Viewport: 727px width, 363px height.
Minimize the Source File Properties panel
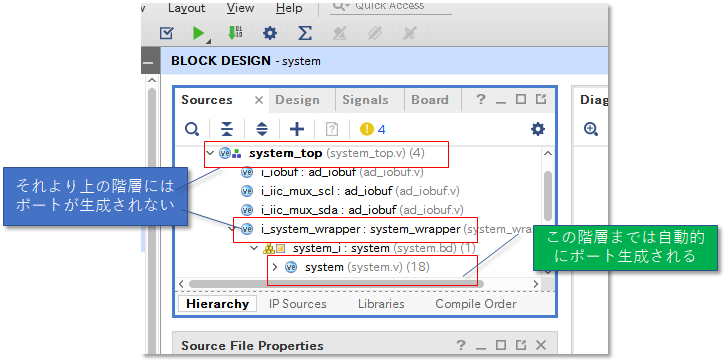point(481,347)
